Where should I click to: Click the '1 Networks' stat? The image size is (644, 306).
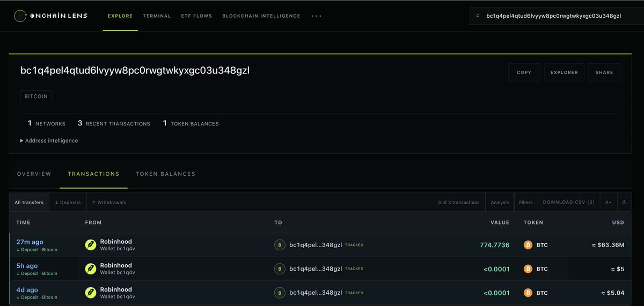click(x=47, y=123)
